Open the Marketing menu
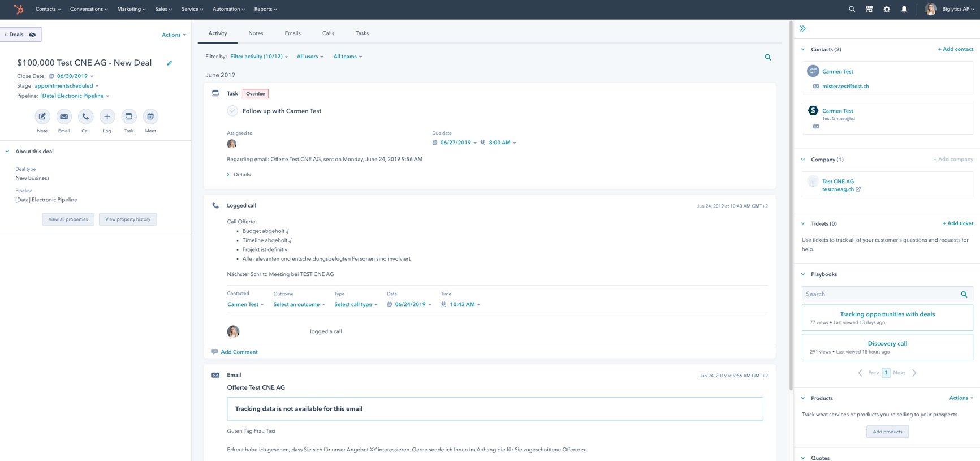 click(x=131, y=9)
